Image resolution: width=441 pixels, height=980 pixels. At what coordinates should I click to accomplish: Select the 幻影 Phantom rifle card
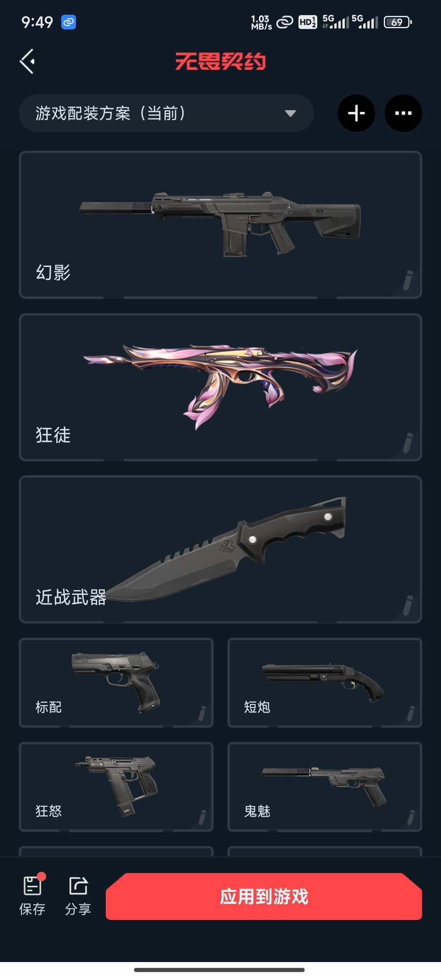click(x=220, y=225)
